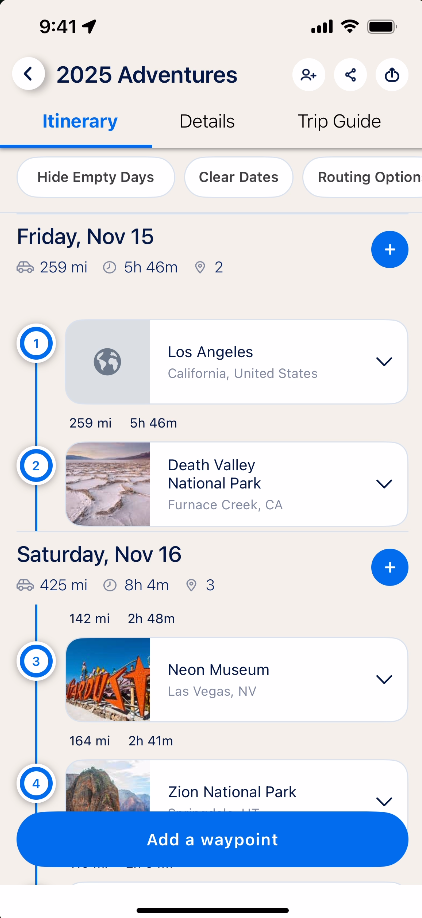Select waypoint marker number 3
This screenshot has width=422, height=918.
pyautogui.click(x=36, y=662)
